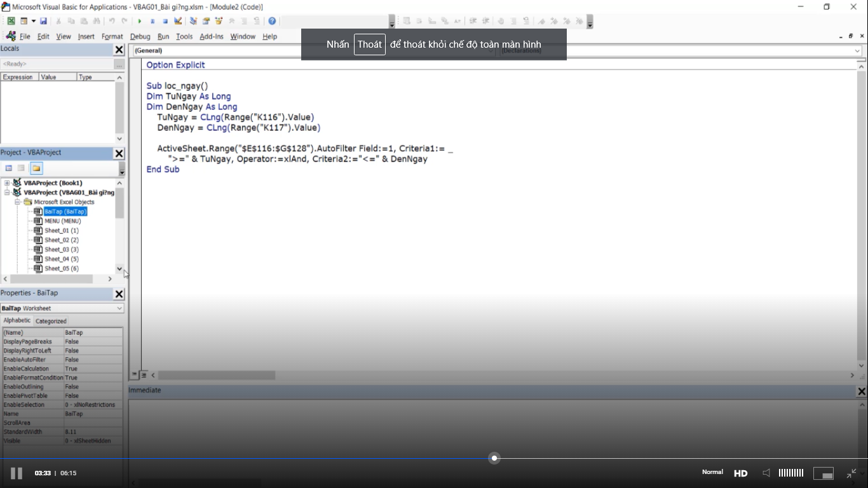Click the Undo arrow icon
Screen dimensions: 868x488
[x=112, y=21]
